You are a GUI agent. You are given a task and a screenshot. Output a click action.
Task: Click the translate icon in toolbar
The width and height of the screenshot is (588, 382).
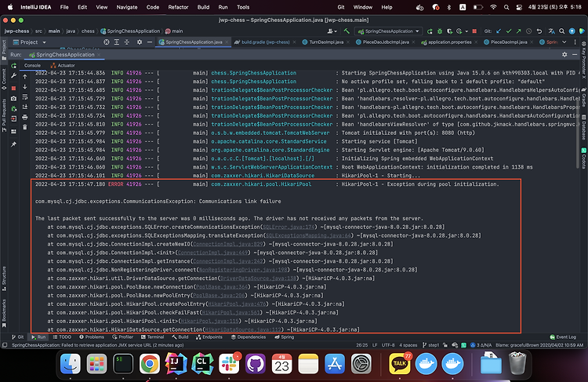[x=551, y=31]
